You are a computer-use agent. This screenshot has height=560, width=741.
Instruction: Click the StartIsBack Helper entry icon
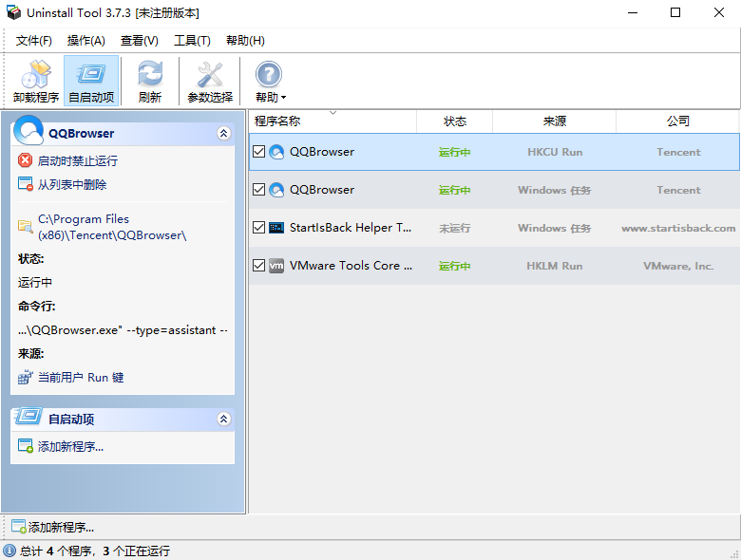coord(276,228)
